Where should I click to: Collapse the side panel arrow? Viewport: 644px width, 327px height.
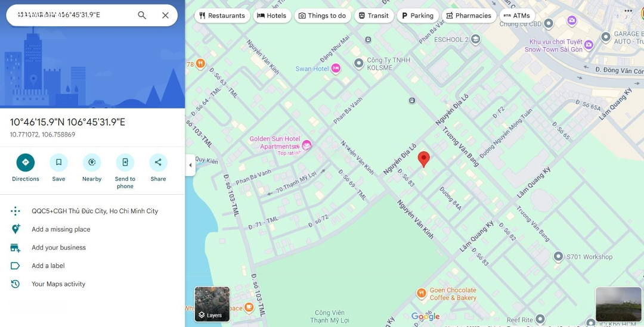coord(190,165)
